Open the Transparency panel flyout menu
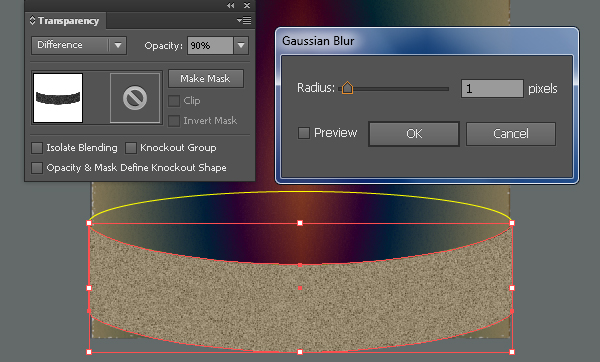Image resolution: width=600 pixels, height=362 pixels. point(244,20)
